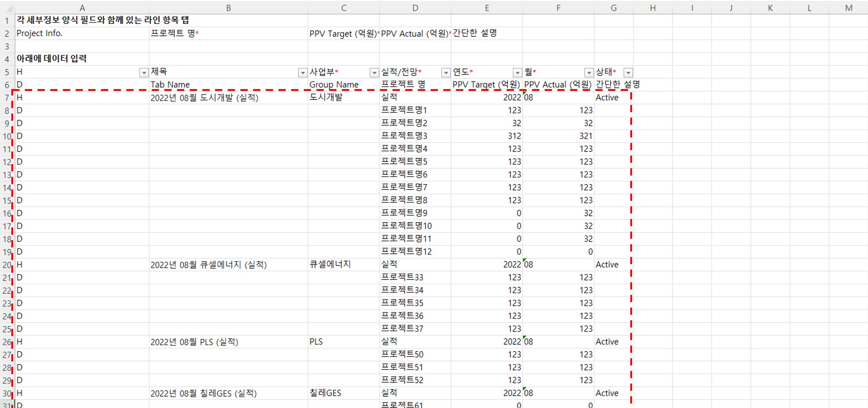The height and width of the screenshot is (408, 868).
Task: Open the 제목 column filter dropdown
Action: pos(302,73)
